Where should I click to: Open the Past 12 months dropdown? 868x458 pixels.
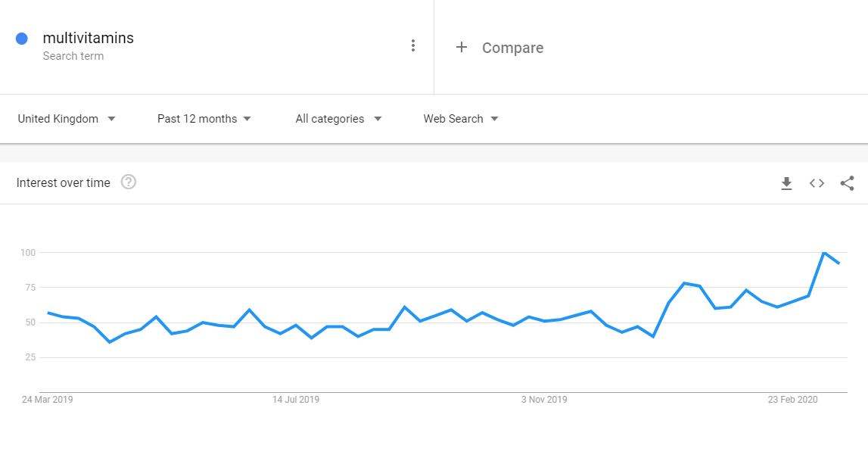[204, 119]
